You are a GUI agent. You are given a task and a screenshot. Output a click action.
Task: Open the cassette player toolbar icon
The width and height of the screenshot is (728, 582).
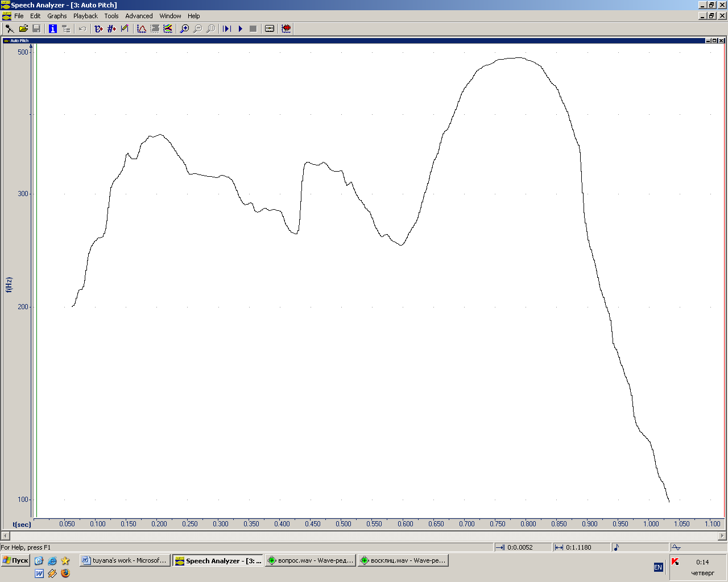(270, 28)
